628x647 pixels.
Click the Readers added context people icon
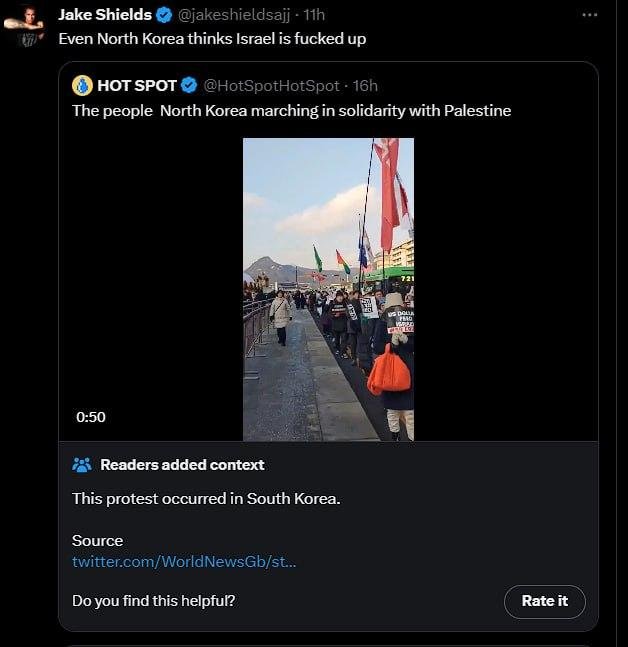pyautogui.click(x=82, y=464)
